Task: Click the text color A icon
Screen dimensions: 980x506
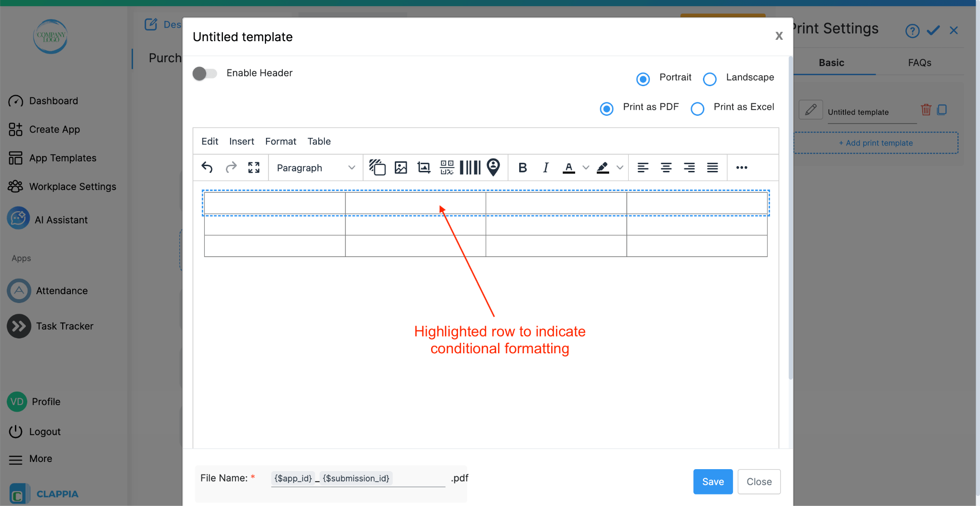Action: 568,168
